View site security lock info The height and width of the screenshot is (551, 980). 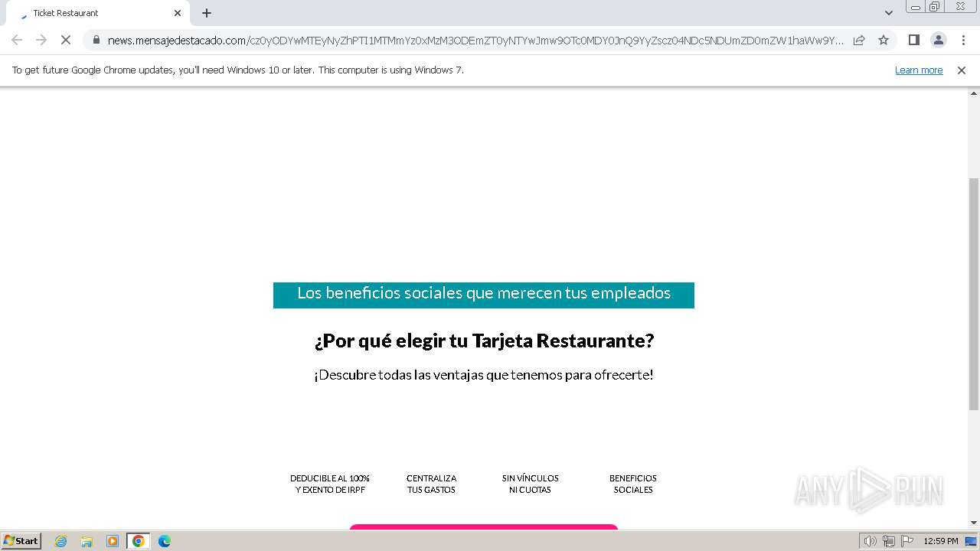[96, 40]
